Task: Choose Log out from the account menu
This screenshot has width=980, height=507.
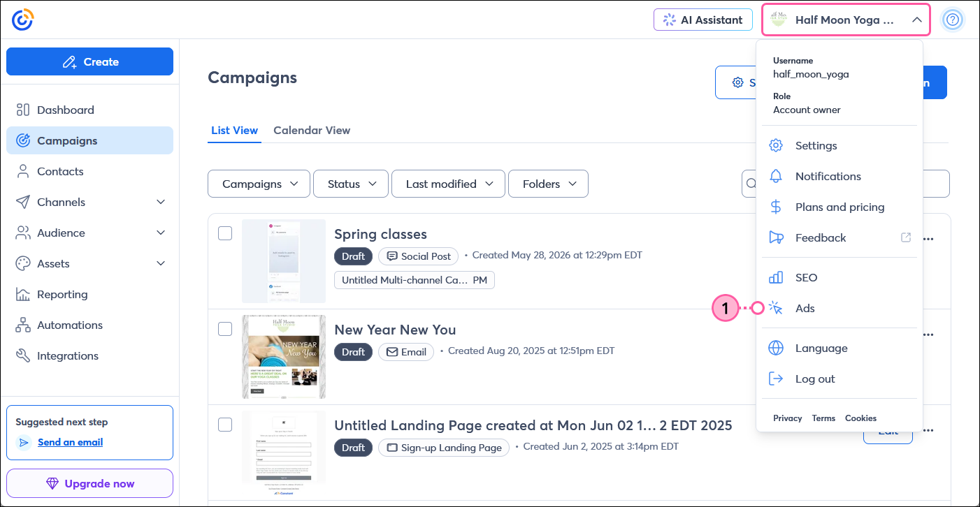Action: (x=839, y=379)
